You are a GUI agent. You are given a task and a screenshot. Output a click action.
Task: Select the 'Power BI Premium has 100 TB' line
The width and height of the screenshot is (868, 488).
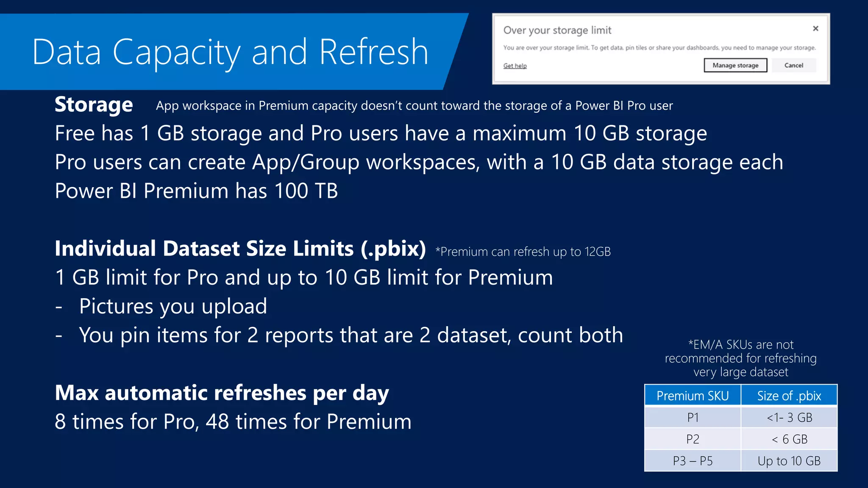(196, 191)
